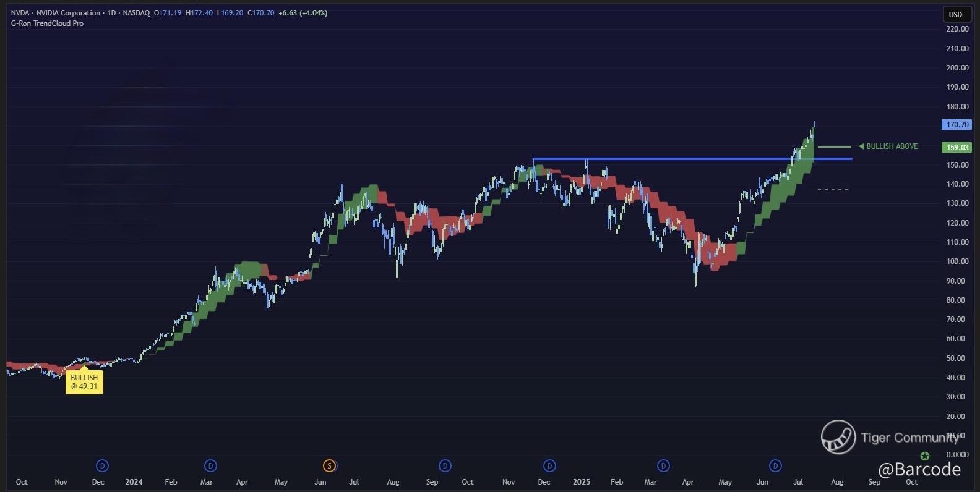This screenshot has width=980, height=492.
Task: Click the Feb 2024 label on time axis
Action: (x=171, y=482)
